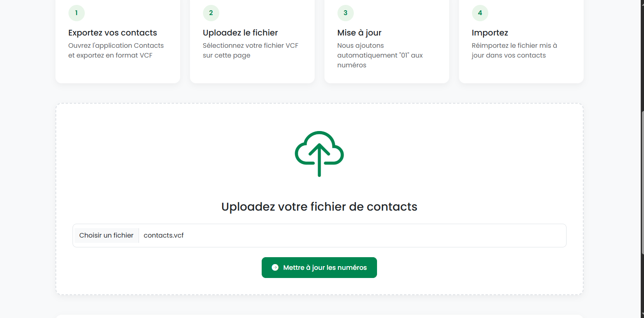Click the green cloud upload icon

pos(319,153)
